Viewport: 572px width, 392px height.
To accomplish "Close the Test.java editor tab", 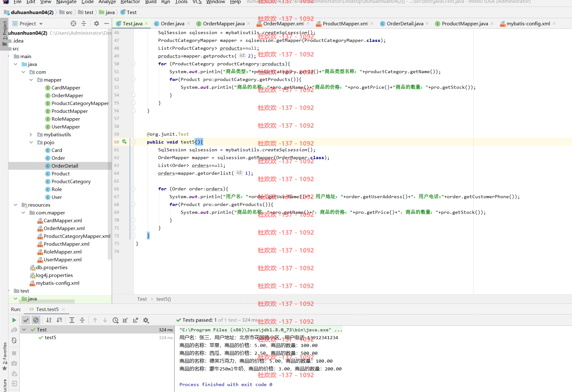I will pyautogui.click(x=146, y=23).
